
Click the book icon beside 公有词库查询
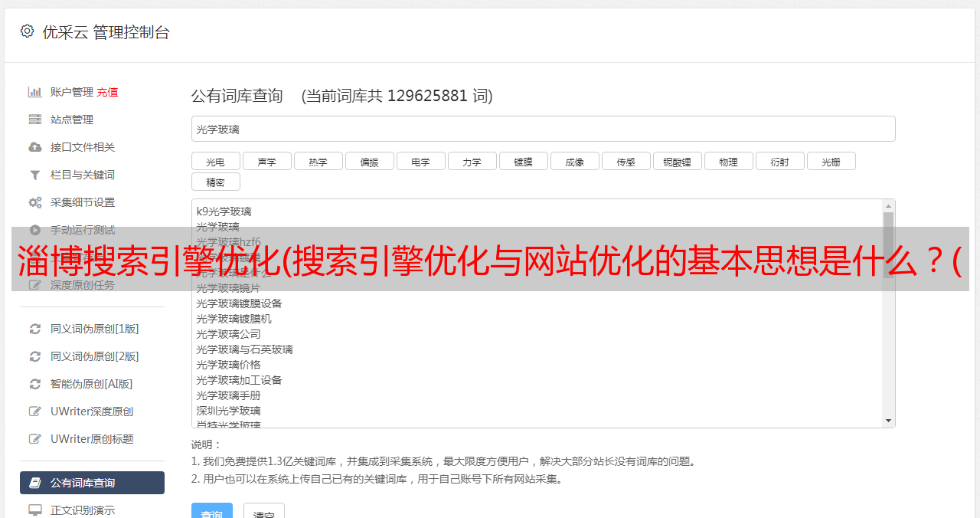tap(35, 483)
